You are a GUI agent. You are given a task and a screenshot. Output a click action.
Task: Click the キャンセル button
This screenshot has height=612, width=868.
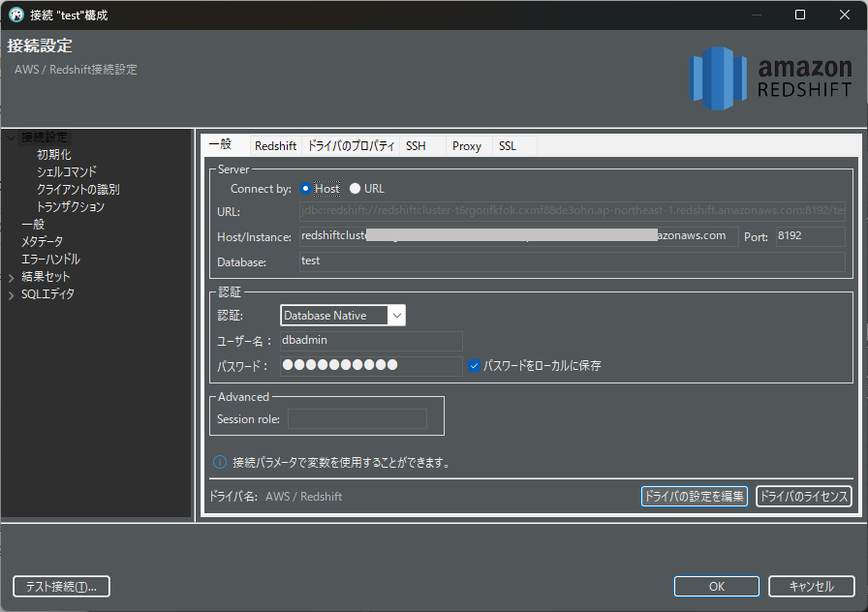tap(812, 587)
